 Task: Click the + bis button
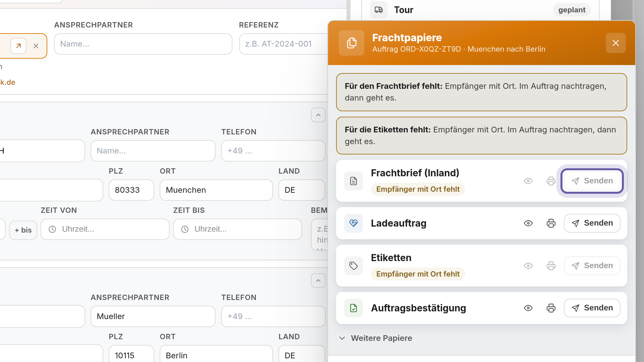pyautogui.click(x=23, y=230)
